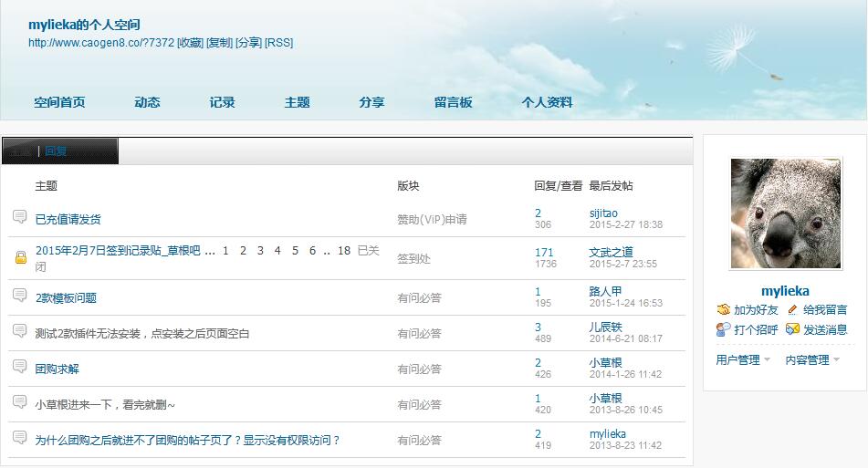Image resolution: width=868 pixels, height=468 pixels.
Task: Click the 给我留言 pencil icon
Action: (792, 310)
